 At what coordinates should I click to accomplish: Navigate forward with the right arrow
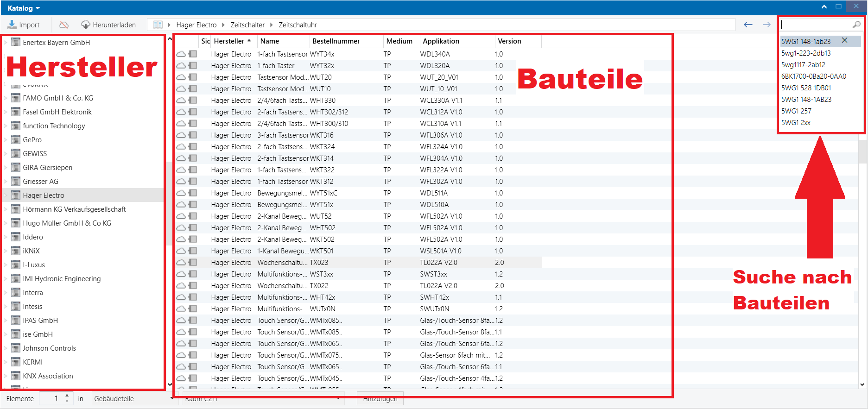[767, 25]
